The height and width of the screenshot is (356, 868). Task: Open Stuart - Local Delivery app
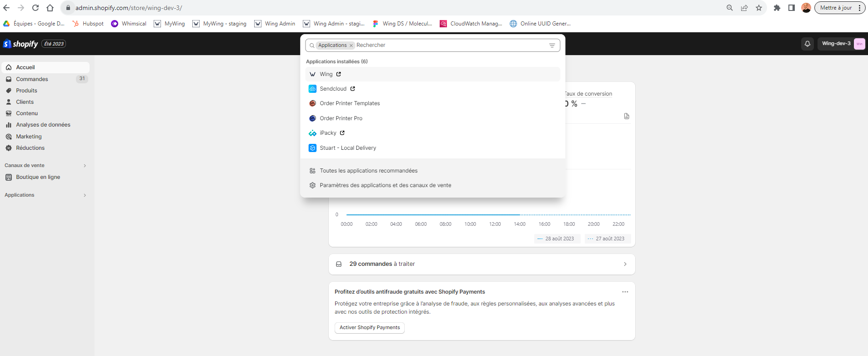432,148
